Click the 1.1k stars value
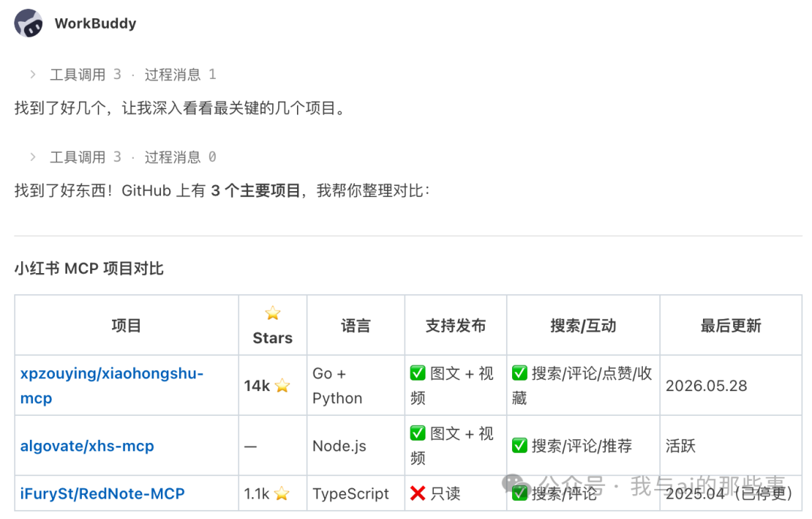The image size is (812, 519). 257,493
